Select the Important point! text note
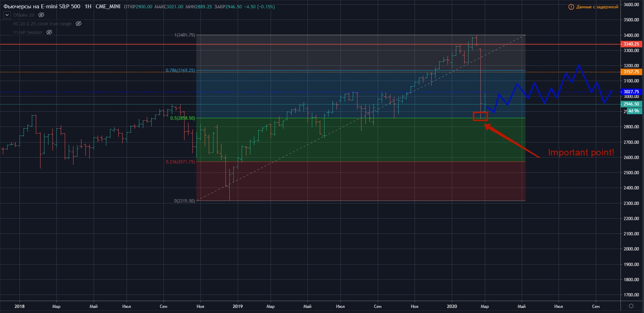 (581, 153)
